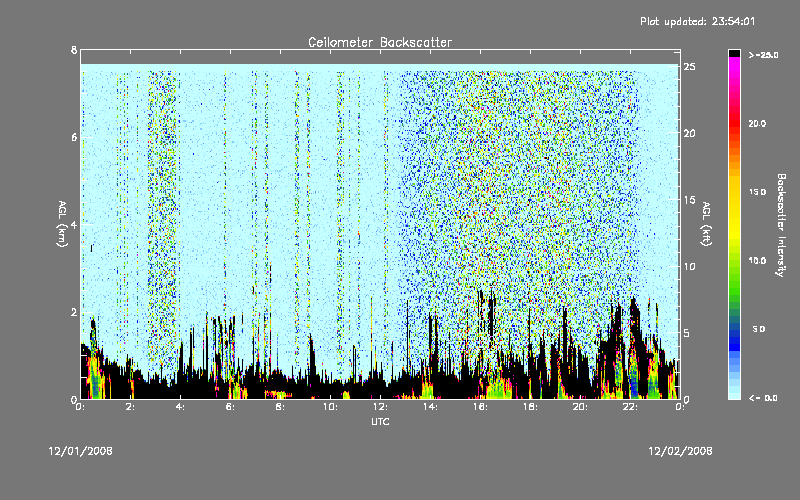Click the "2" tick on the km axis
This screenshot has width=800, height=500.
tap(74, 312)
